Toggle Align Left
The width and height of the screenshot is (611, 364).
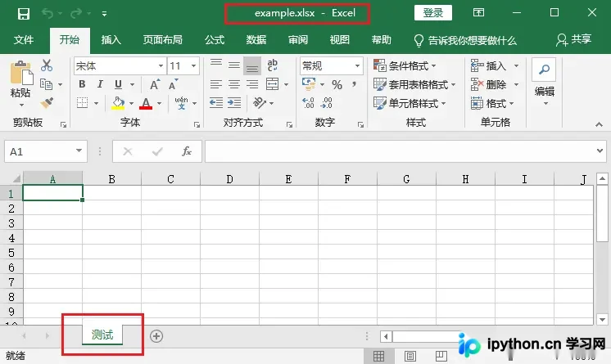[x=216, y=84]
